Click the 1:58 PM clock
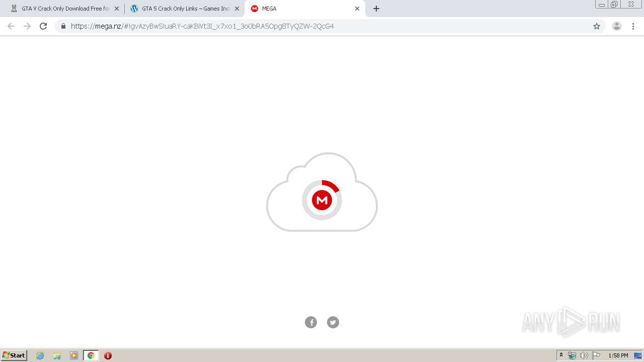644x362 pixels. pos(618,355)
